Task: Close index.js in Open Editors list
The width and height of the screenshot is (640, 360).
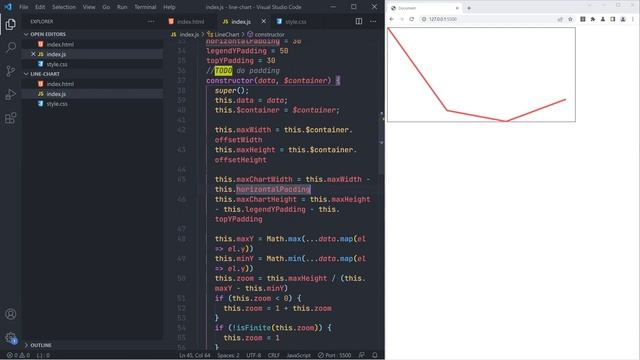Action: 33,54
